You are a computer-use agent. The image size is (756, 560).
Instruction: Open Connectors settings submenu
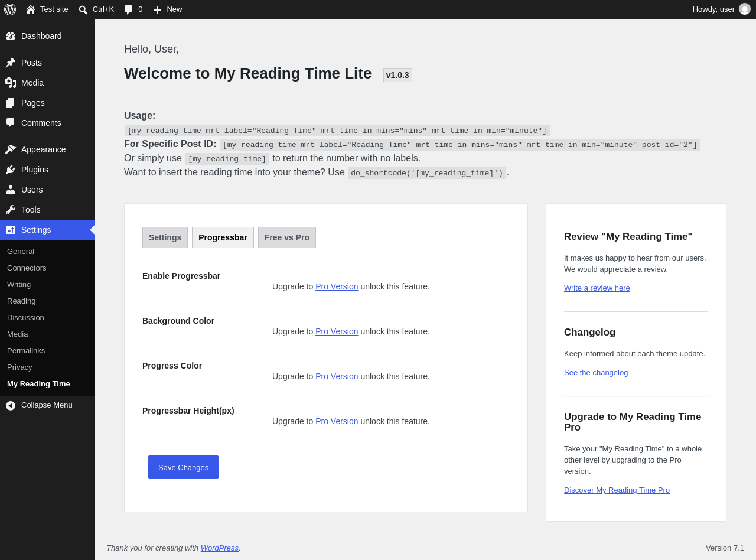click(x=47, y=268)
